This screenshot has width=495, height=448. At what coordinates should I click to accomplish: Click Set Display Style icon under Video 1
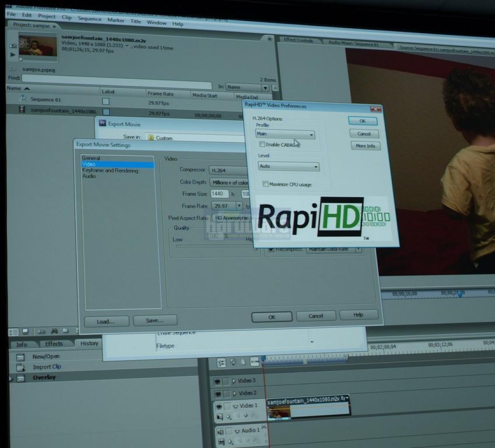tap(220, 417)
